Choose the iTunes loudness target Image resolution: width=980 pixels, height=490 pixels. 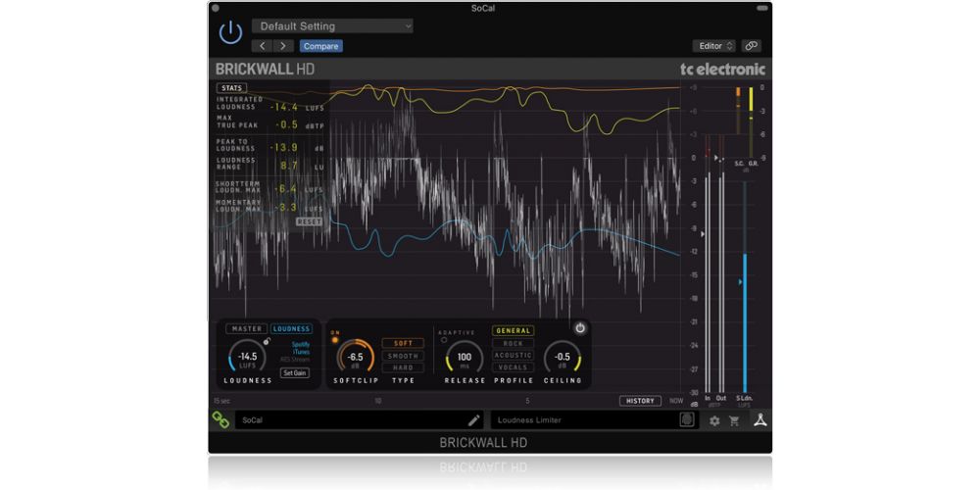[x=302, y=352]
